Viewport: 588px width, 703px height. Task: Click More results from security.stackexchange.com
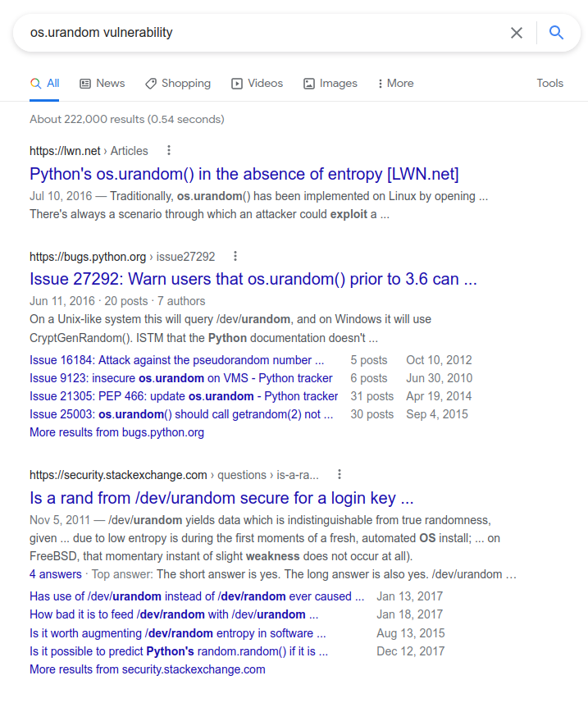(148, 669)
